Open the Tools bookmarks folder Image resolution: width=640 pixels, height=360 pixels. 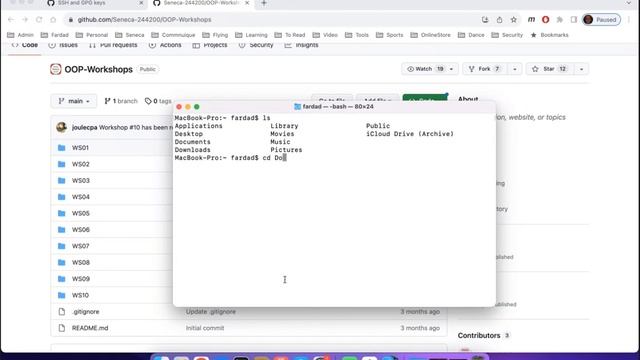point(357,35)
